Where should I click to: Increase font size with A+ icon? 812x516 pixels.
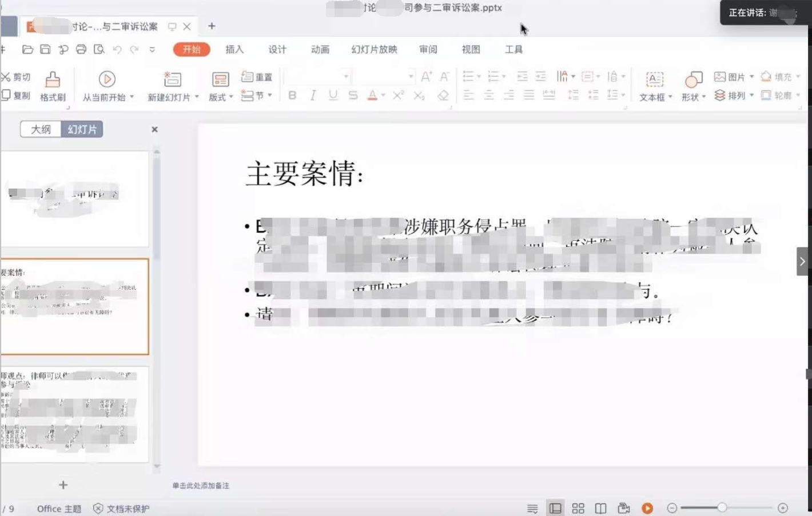427,77
